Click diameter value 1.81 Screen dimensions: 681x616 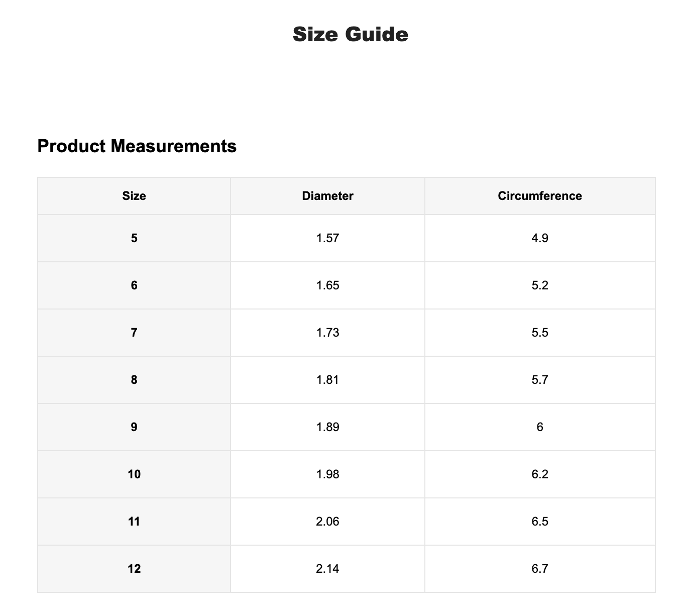click(x=327, y=380)
